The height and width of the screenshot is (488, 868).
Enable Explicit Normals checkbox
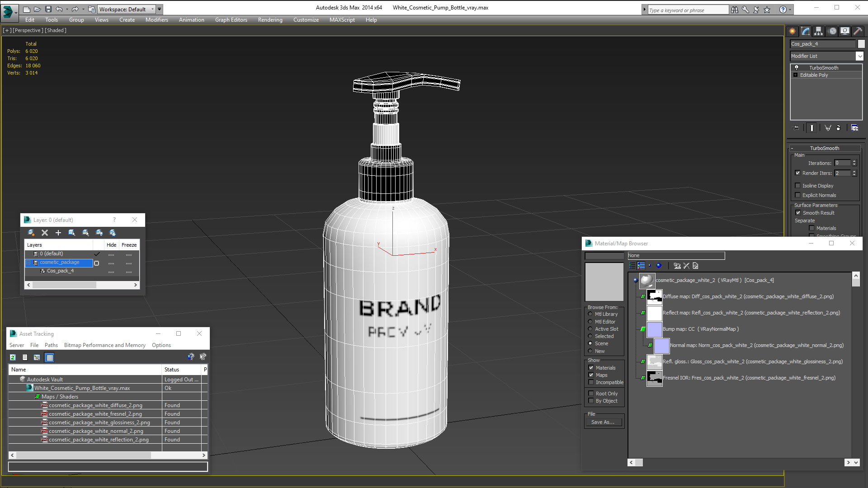tap(797, 195)
